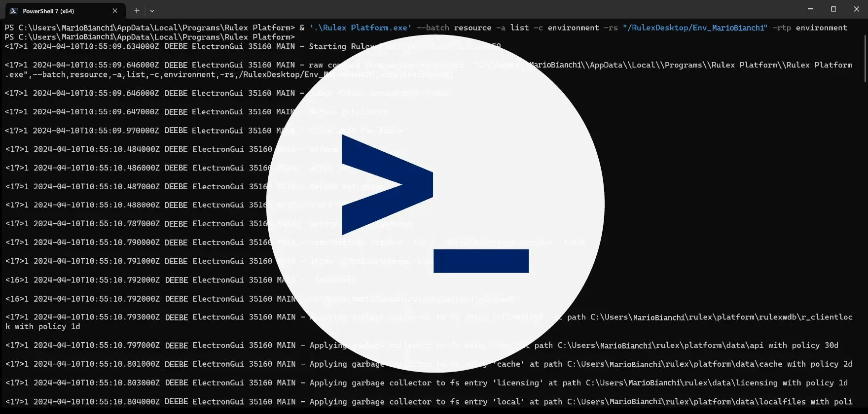Click the wrapped line starting '.exe",--batch,resource'
868x414 pixels.
coord(229,75)
